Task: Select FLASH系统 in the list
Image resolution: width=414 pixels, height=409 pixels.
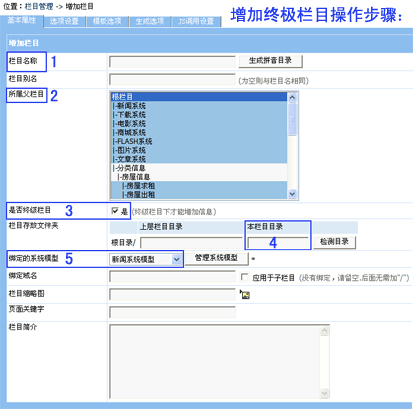Action: pyautogui.click(x=199, y=141)
